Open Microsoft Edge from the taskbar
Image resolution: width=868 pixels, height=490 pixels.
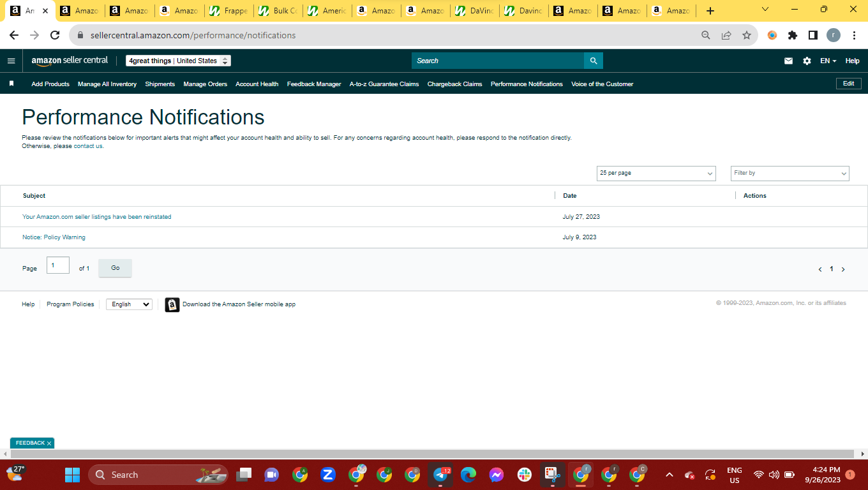(468, 475)
